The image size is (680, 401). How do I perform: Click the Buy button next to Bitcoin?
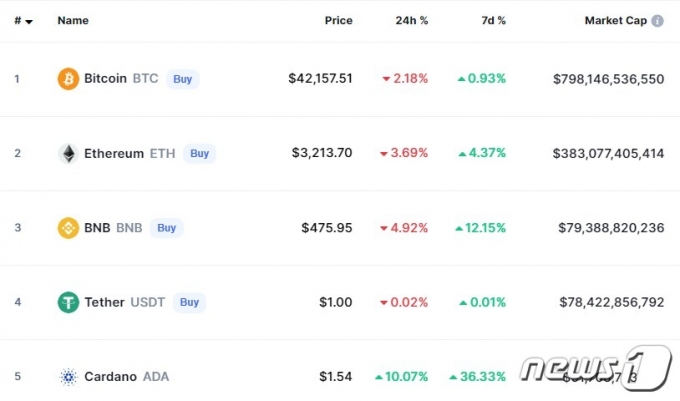click(x=183, y=79)
